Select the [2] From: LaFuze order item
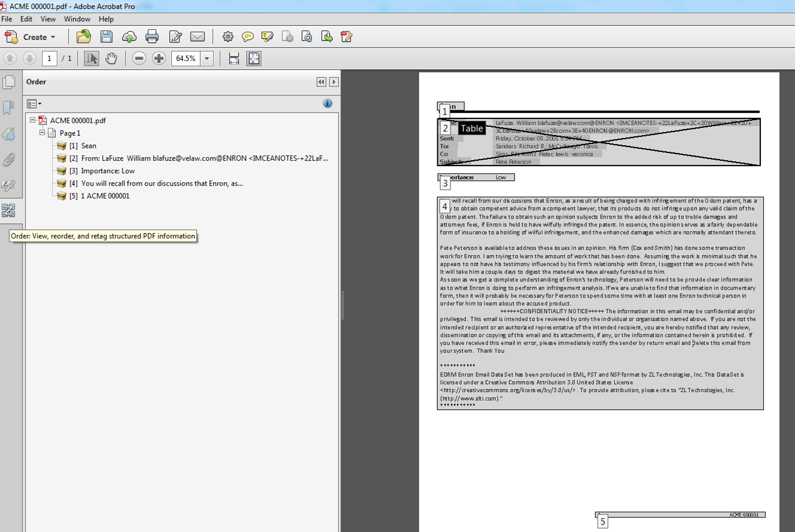 click(199, 158)
